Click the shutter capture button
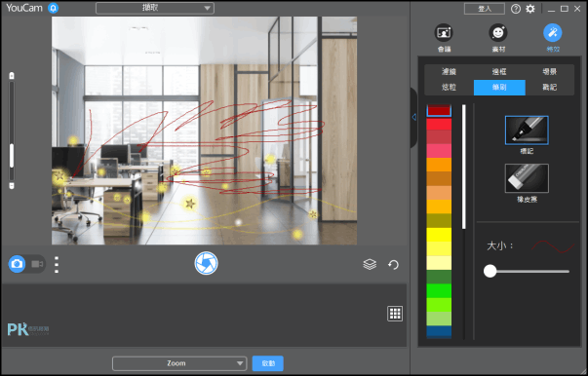This screenshot has width=588, height=376. coord(206,263)
